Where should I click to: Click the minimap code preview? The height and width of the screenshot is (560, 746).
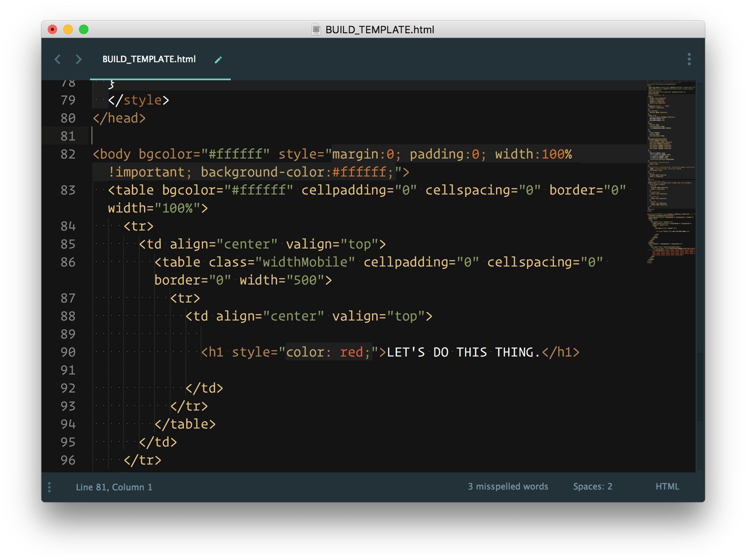pos(671,172)
